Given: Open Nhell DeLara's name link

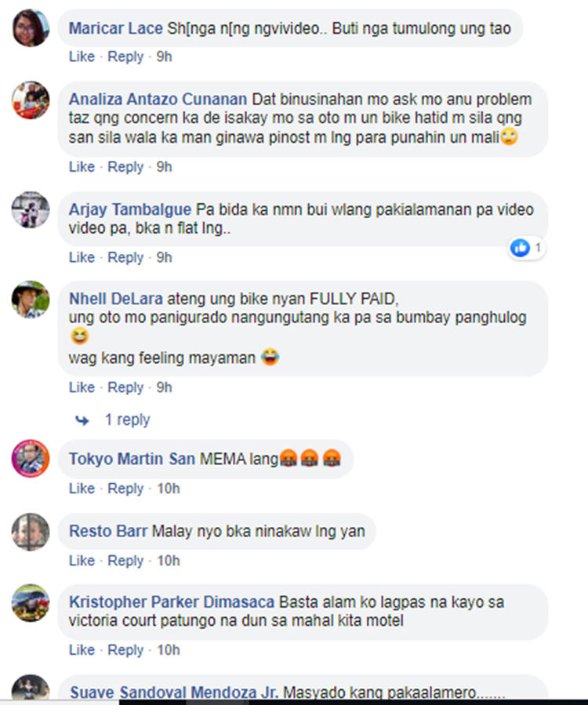Looking at the screenshot, I should tap(115, 299).
